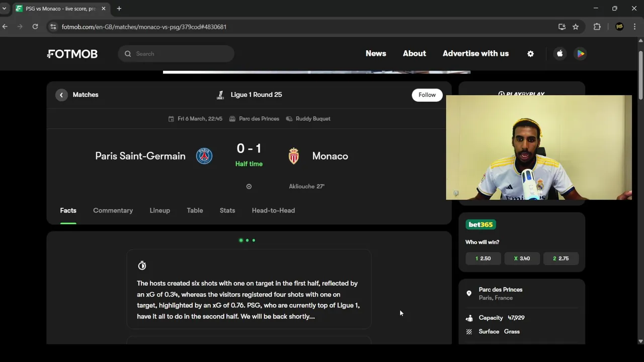Open the Google Play store icon
This screenshot has width=644, height=362.
[x=581, y=54]
